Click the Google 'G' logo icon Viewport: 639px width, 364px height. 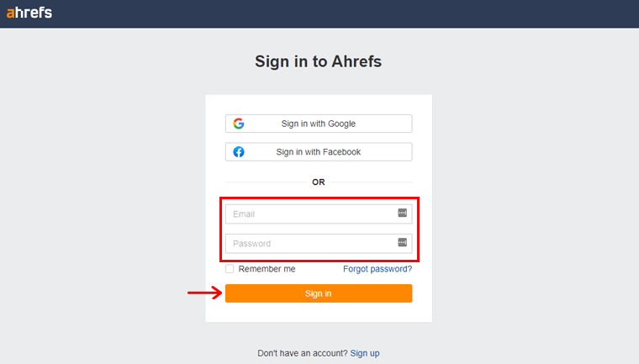coord(239,124)
